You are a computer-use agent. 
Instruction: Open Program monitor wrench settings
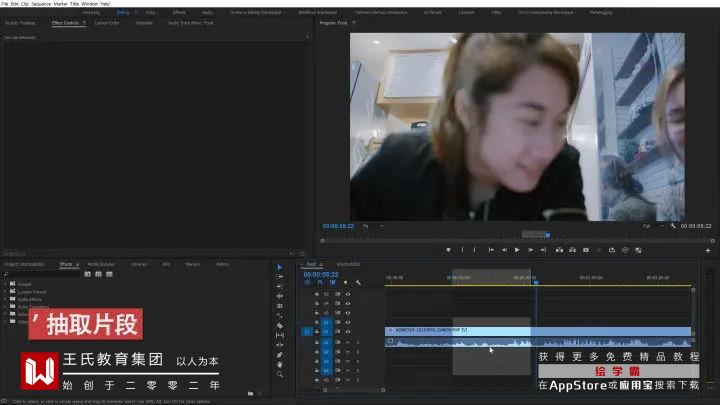pyautogui.click(x=673, y=226)
